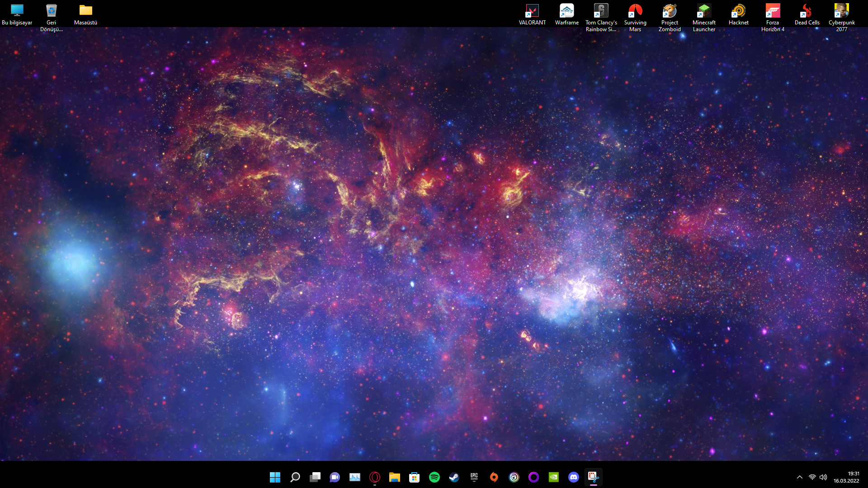This screenshot has width=868, height=488.
Task: Open volume control in system tray
Action: coord(823,477)
